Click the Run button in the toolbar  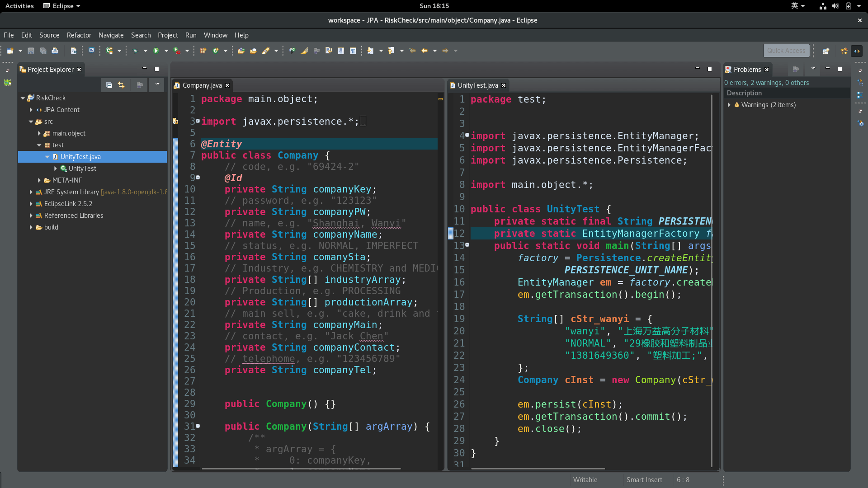coord(156,51)
